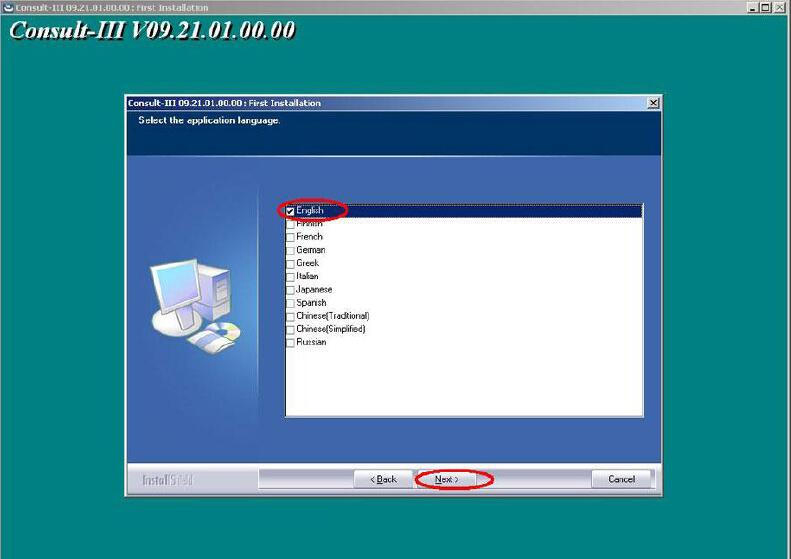
Task: Check the Chinese(Simplified) checkbox
Action: pos(290,329)
